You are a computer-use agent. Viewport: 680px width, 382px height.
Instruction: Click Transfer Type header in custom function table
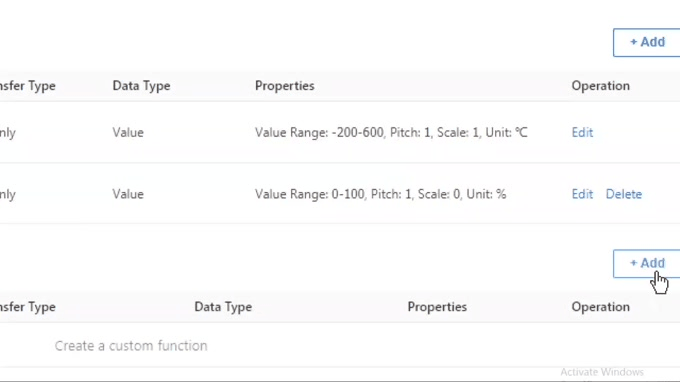tap(28, 307)
